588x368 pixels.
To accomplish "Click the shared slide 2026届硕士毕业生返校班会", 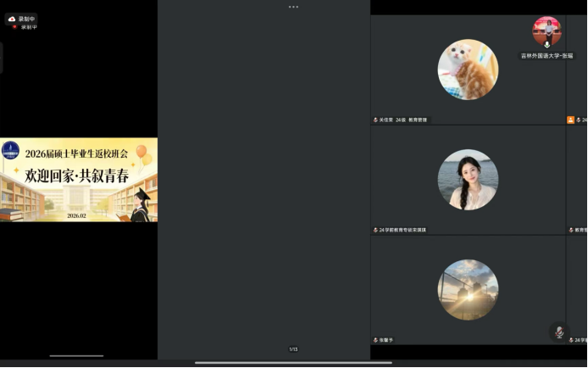I will coord(79,180).
